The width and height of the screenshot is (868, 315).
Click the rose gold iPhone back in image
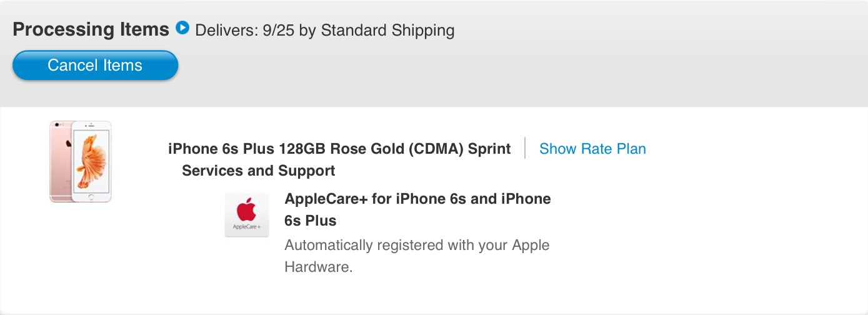pyautogui.click(x=61, y=161)
